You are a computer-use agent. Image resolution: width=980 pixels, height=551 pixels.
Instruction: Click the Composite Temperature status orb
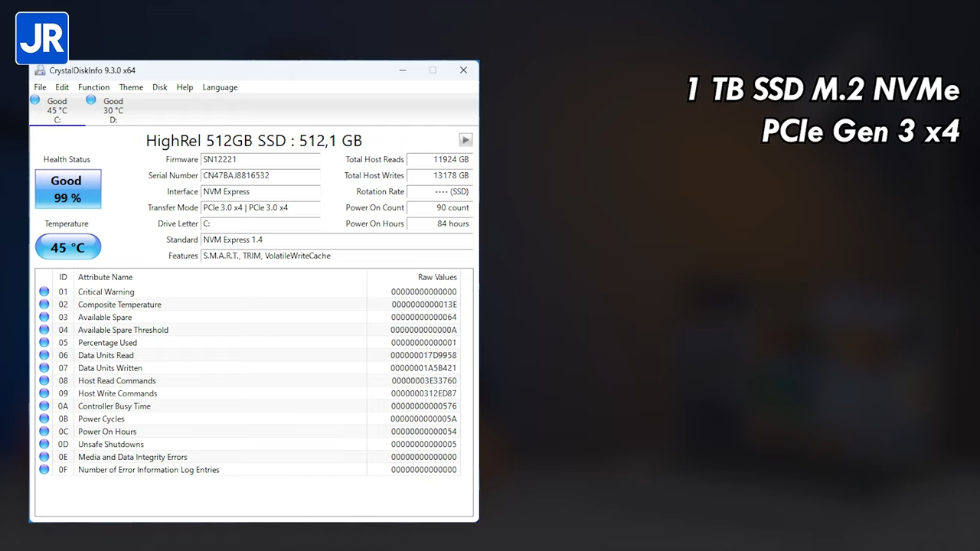click(x=44, y=305)
